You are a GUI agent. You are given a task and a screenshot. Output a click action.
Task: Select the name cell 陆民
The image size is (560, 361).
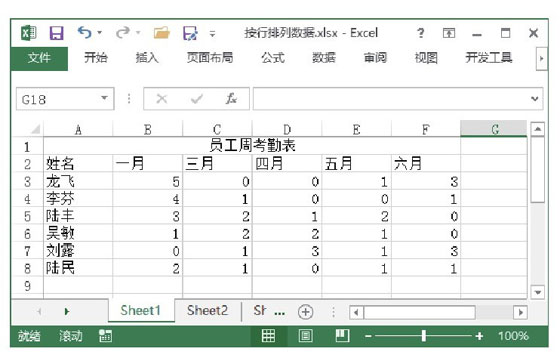pos(78,268)
